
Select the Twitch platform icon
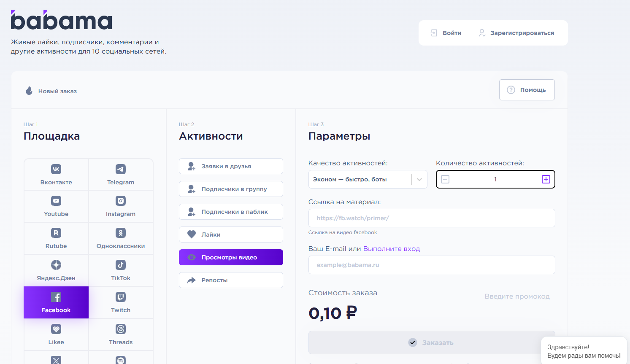[x=121, y=297]
